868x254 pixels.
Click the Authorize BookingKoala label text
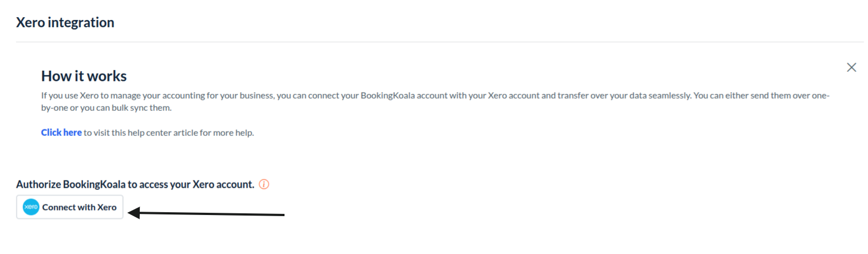pyautogui.click(x=135, y=184)
